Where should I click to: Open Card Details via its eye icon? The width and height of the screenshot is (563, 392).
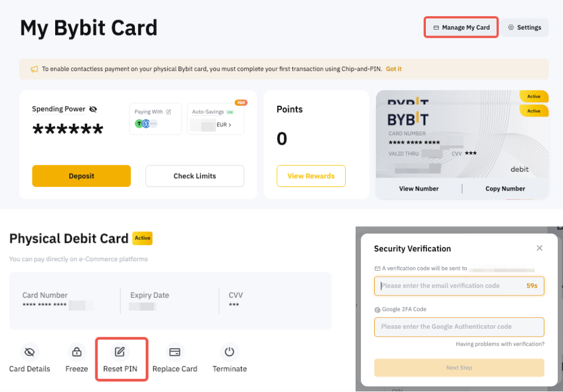click(x=28, y=351)
